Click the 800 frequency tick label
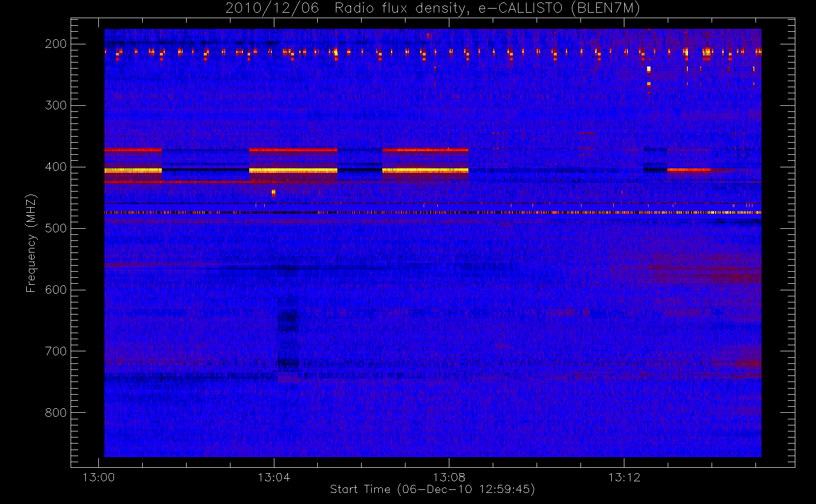816x504 pixels. tap(55, 413)
